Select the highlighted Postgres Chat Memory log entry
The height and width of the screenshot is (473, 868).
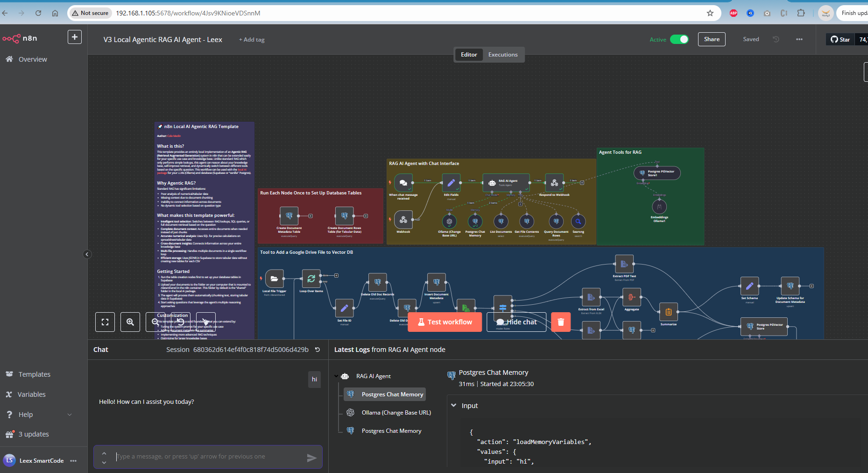(x=385, y=394)
